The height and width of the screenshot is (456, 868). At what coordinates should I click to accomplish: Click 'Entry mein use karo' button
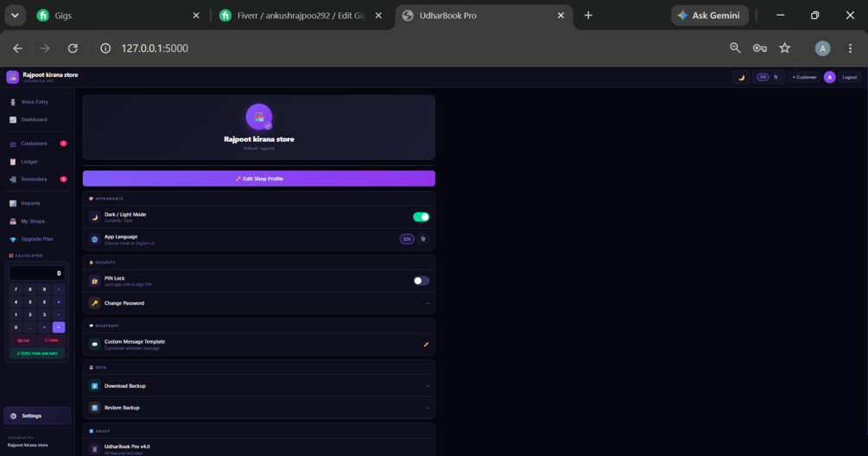coord(37,353)
